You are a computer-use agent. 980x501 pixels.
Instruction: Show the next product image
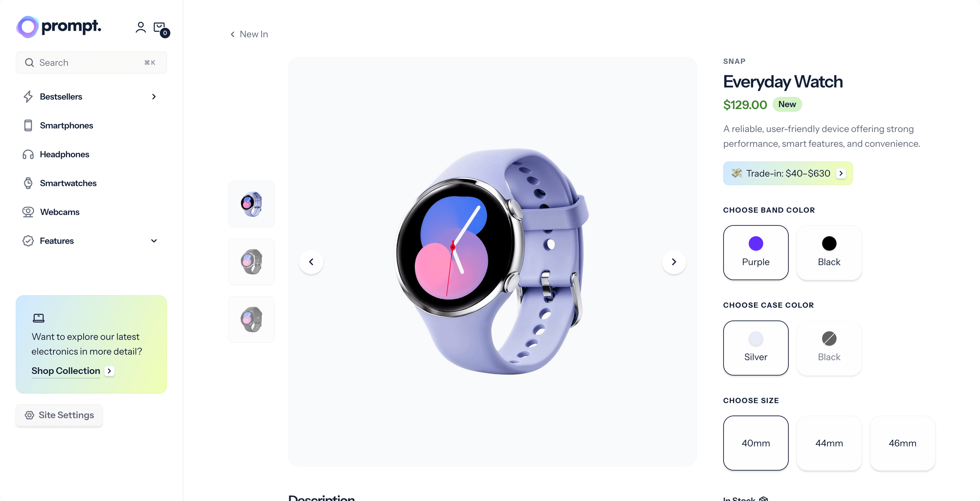point(673,262)
